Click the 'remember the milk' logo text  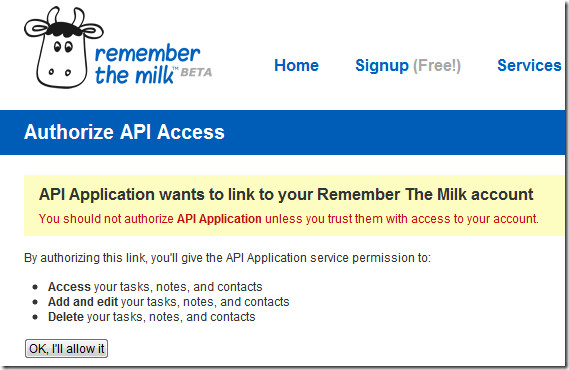pos(147,65)
